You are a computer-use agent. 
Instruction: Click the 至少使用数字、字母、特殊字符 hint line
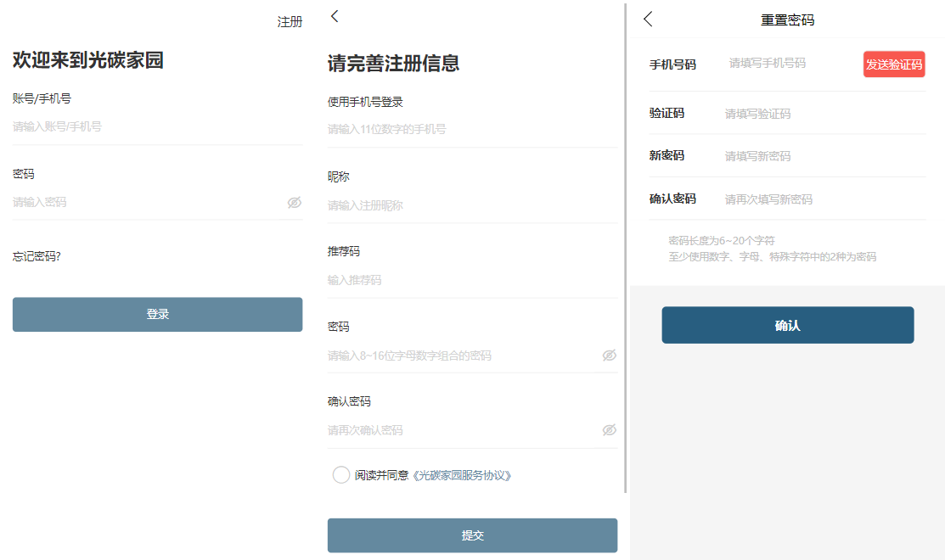coord(773,257)
